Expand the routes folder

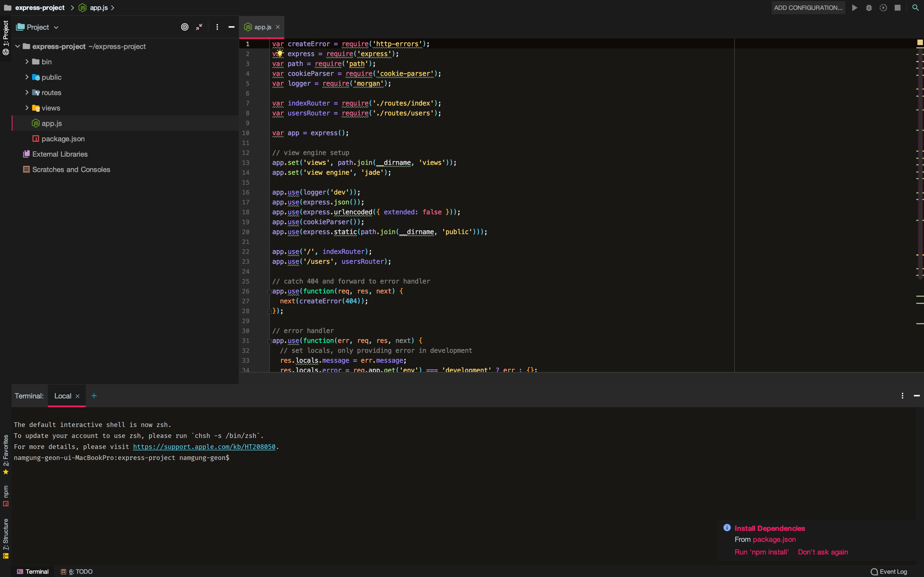tap(27, 93)
